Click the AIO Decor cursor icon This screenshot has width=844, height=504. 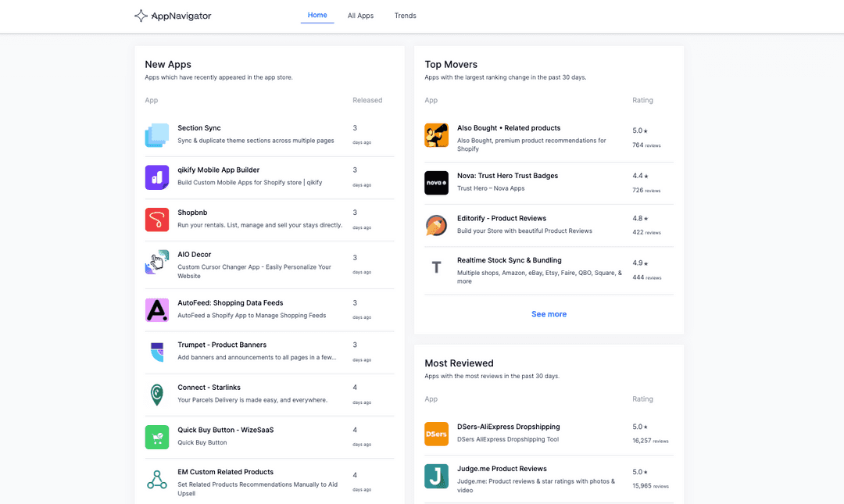point(156,262)
